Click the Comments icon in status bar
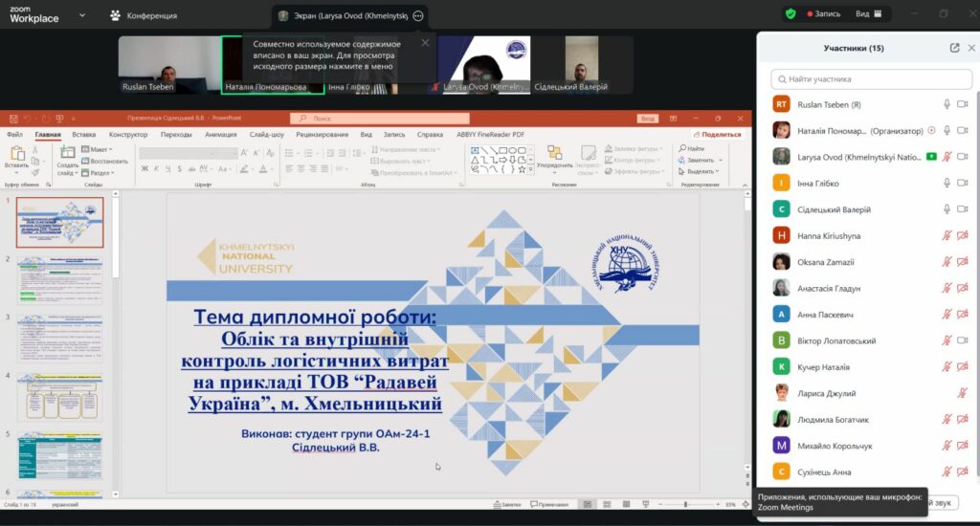980x526 pixels. (x=549, y=504)
